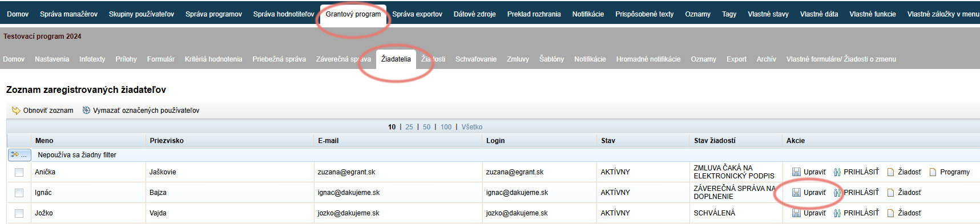
Task: Select the Grantový program tab
Action: tap(353, 14)
